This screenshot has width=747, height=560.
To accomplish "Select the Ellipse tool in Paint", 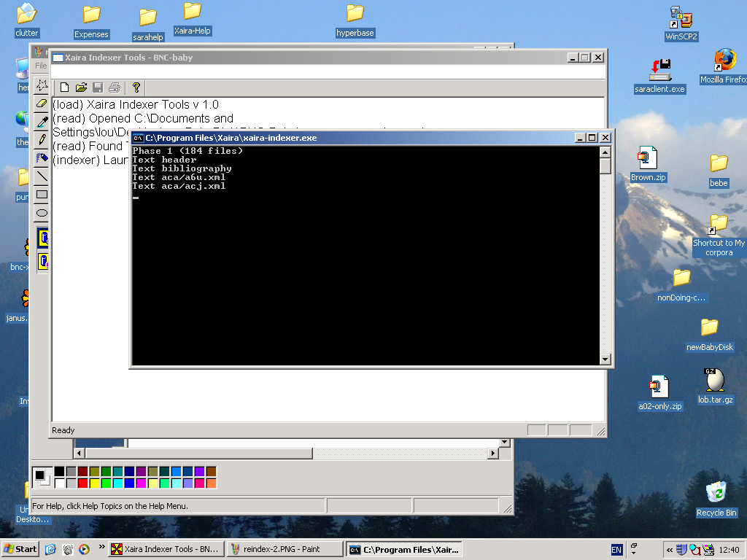I will [x=42, y=213].
